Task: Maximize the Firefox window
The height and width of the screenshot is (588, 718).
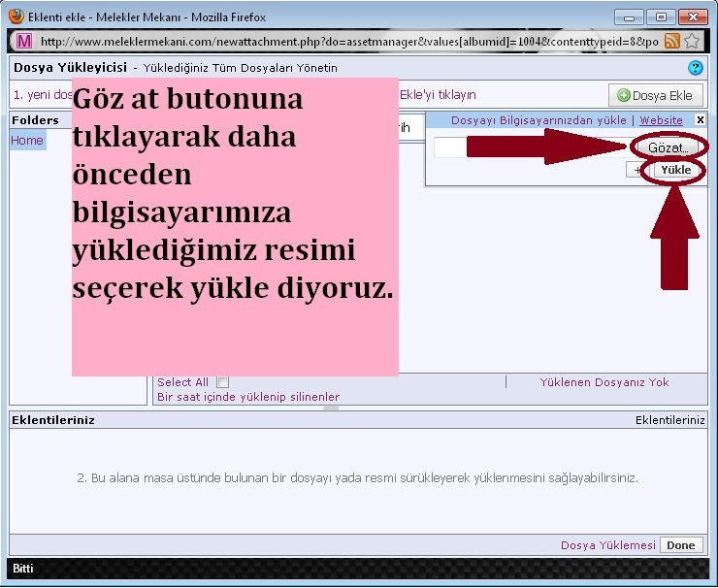Action: coord(662,16)
